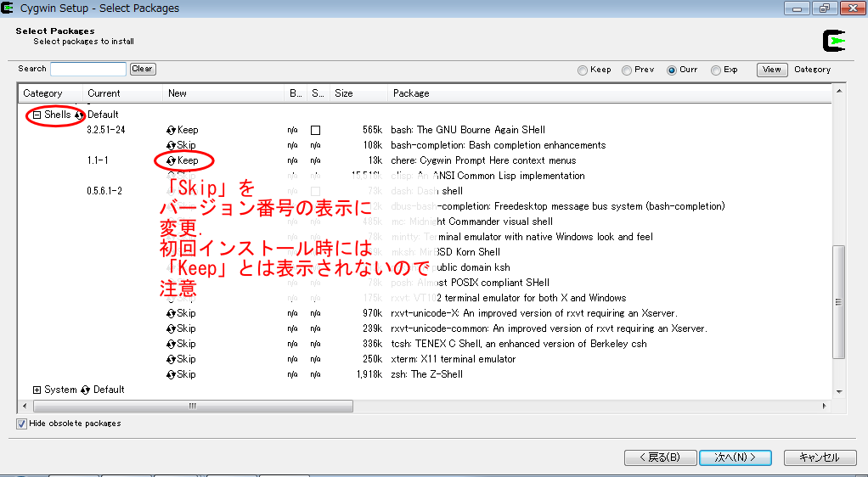868x477 pixels.
Task: Click the zsh: The Z-Shell package text
Action: point(426,374)
